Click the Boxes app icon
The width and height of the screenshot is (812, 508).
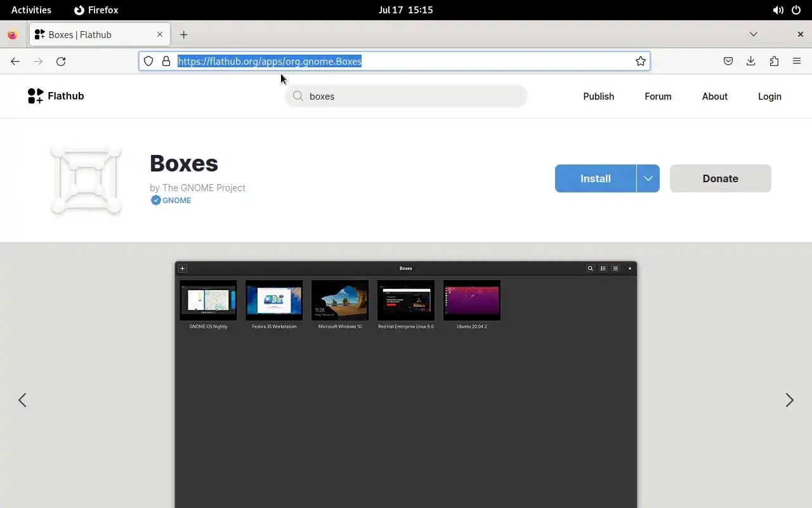pyautogui.click(x=86, y=179)
